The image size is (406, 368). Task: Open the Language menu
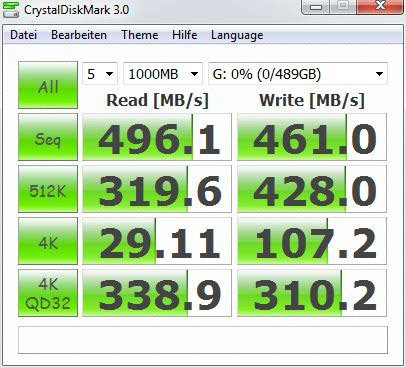[237, 35]
